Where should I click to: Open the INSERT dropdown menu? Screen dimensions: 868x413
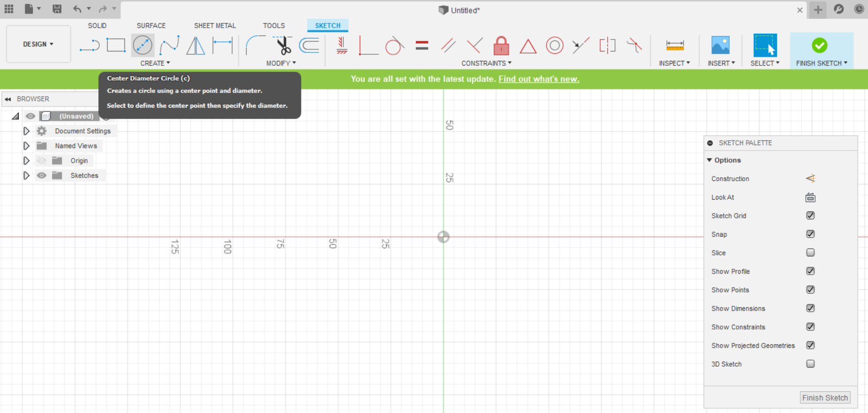(721, 63)
